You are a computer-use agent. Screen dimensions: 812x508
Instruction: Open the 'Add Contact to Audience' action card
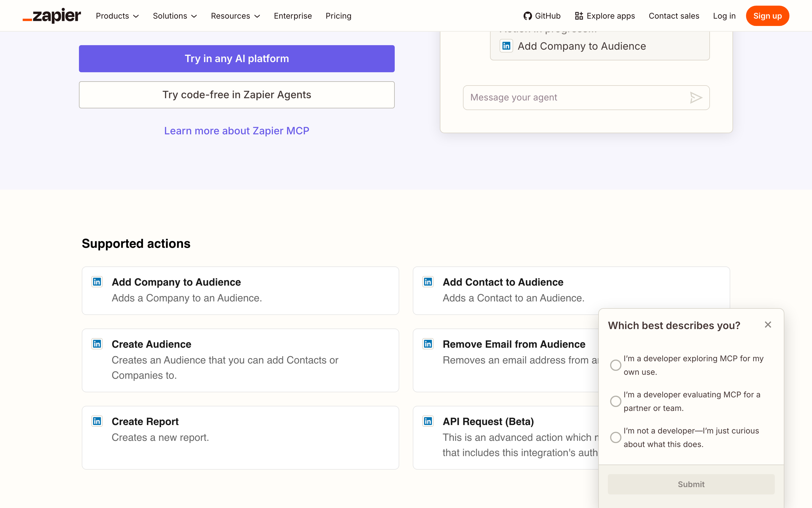point(571,291)
